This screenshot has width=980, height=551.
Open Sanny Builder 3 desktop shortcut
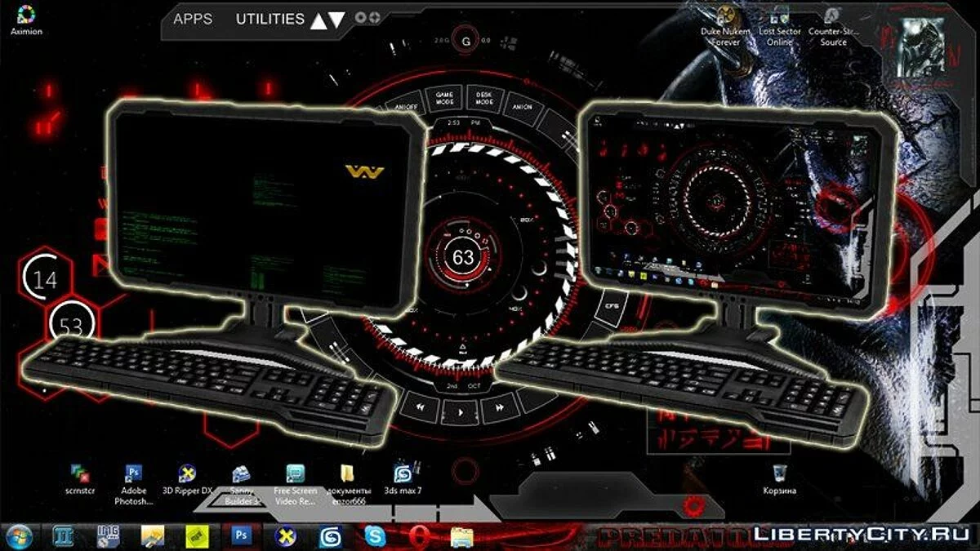point(241,484)
